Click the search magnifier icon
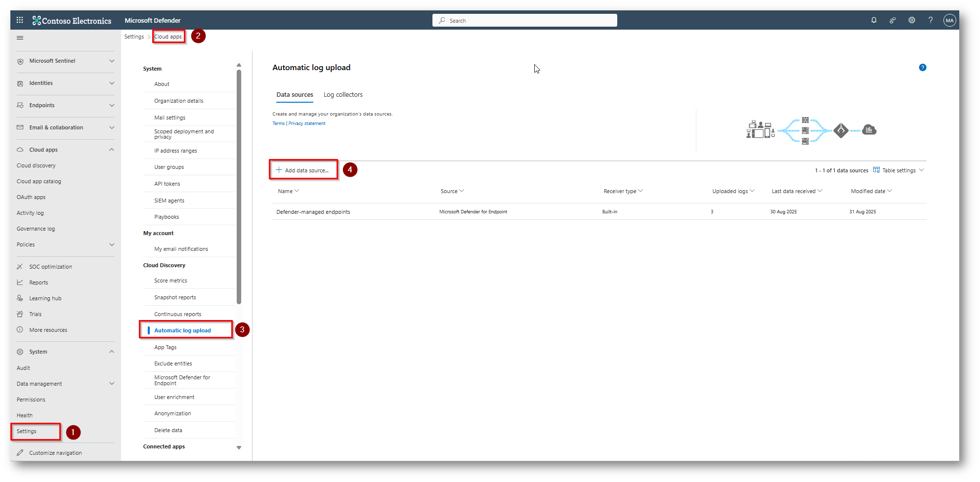 (x=442, y=20)
